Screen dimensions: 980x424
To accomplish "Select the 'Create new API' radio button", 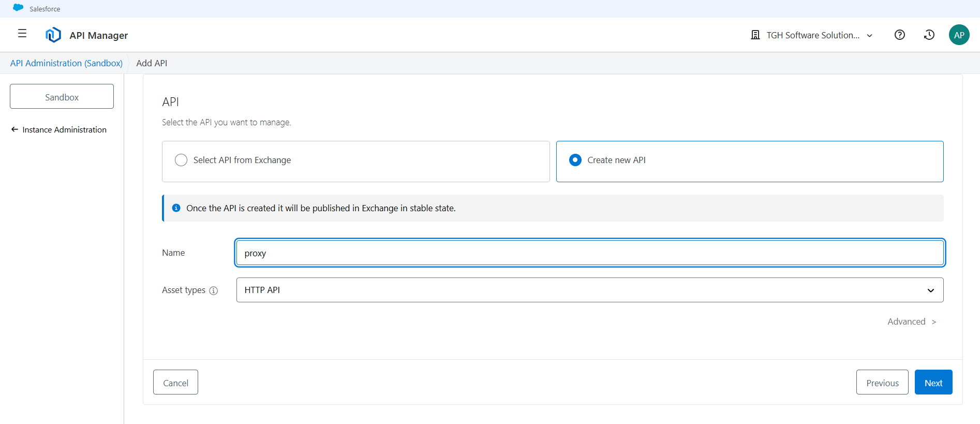I will 575,160.
